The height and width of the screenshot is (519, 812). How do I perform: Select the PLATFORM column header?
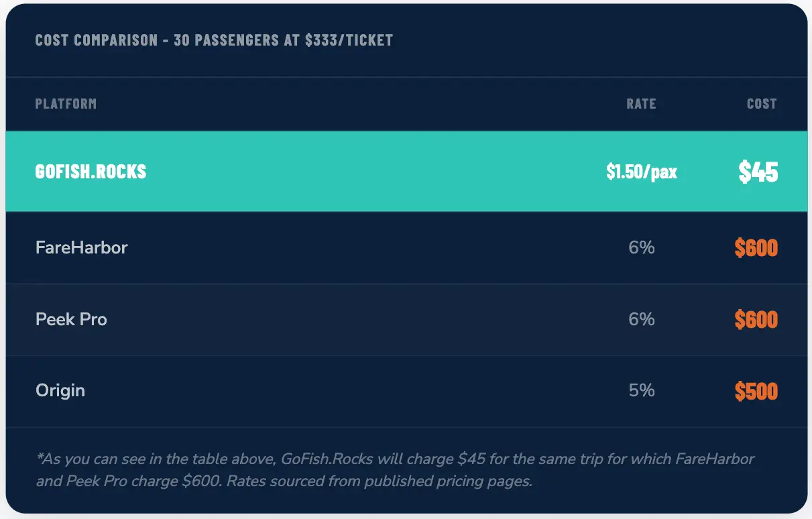[x=66, y=104]
